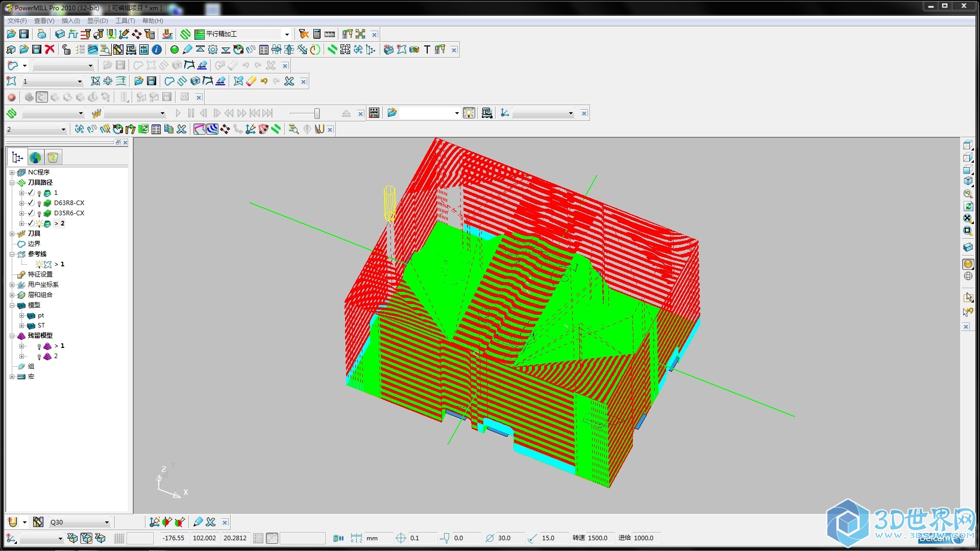Click the block definition icon
The image size is (980, 551).
[60, 34]
